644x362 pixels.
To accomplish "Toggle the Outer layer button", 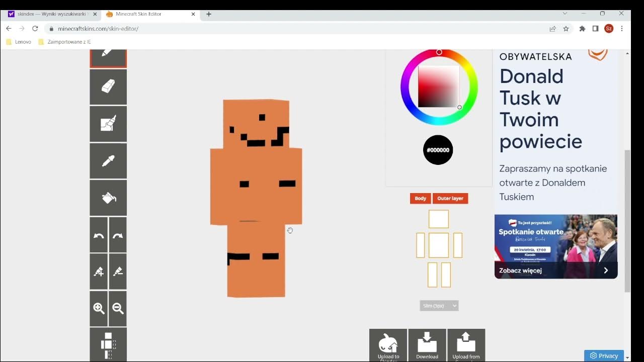I will click(450, 199).
